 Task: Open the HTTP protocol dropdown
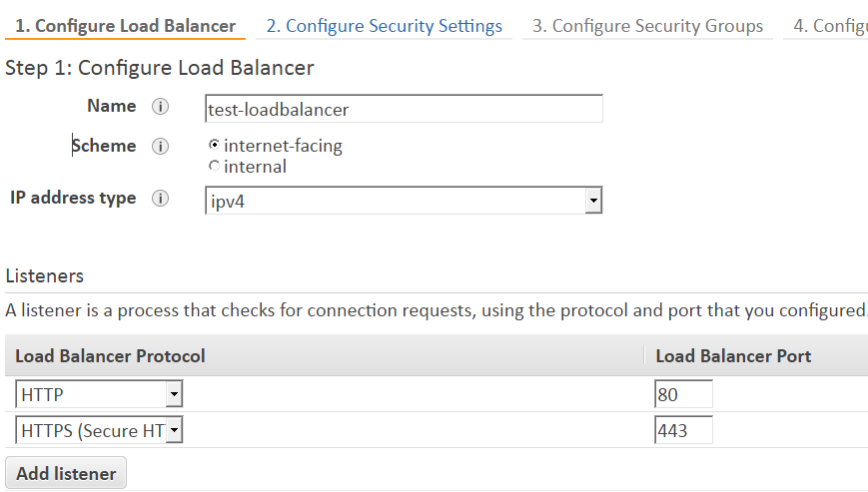(99, 394)
